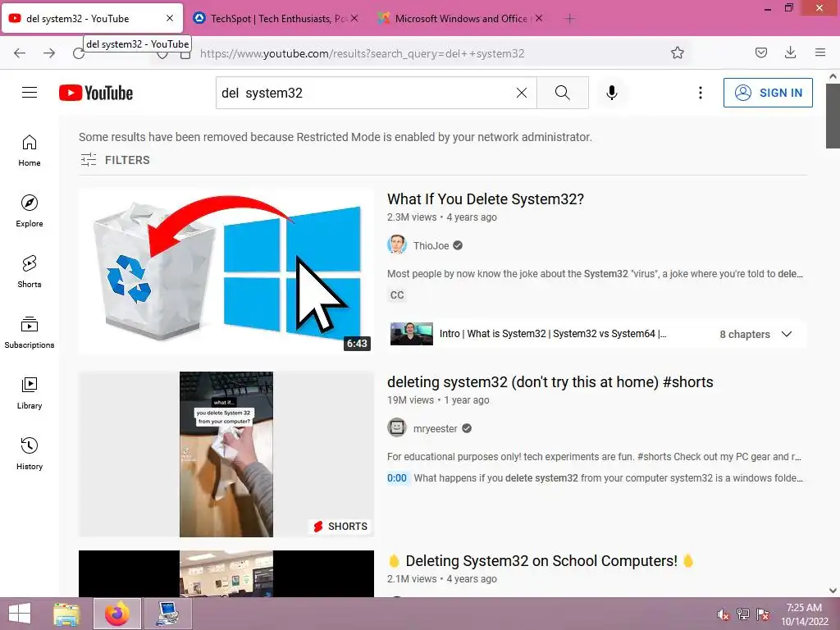The image size is (840, 630).
Task: Open the chapters preview thumbnail
Action: point(412,334)
